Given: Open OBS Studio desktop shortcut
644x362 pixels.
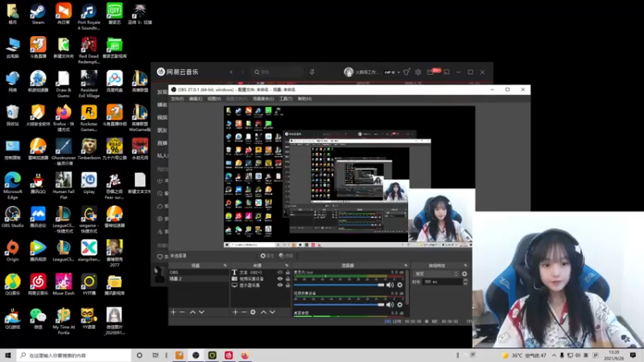Looking at the screenshot, I should [x=13, y=217].
